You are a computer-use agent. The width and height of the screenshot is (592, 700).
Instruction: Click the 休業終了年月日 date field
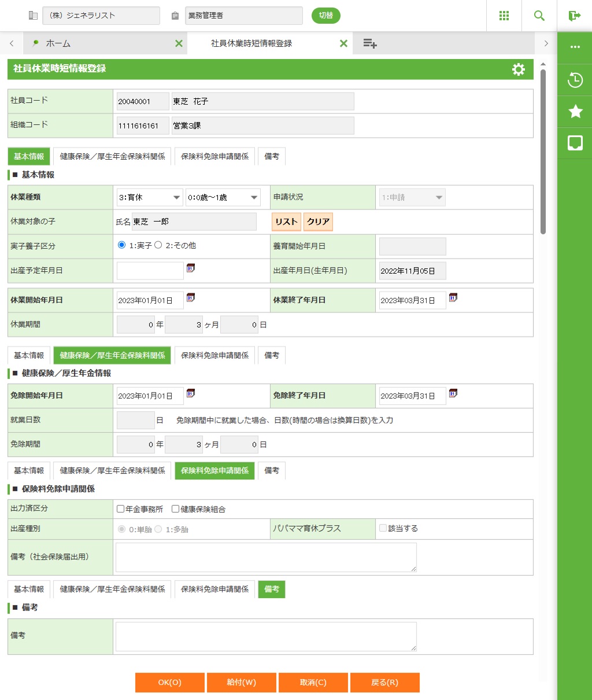[413, 300]
